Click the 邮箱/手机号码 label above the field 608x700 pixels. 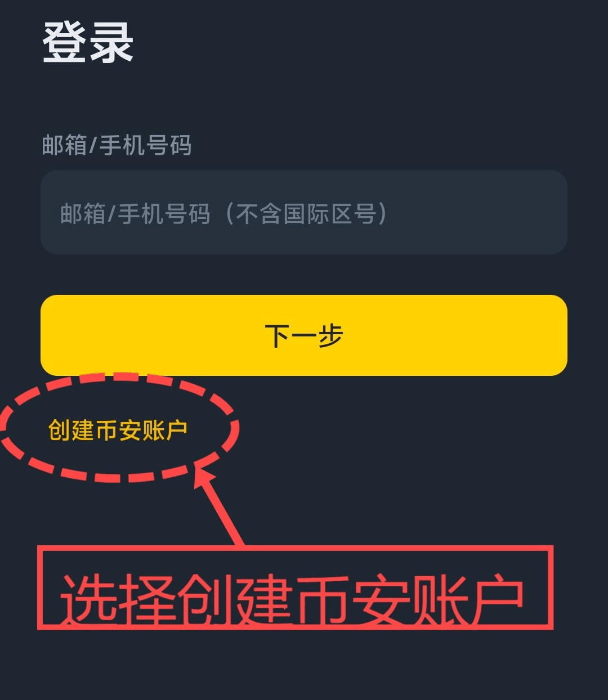point(117,145)
